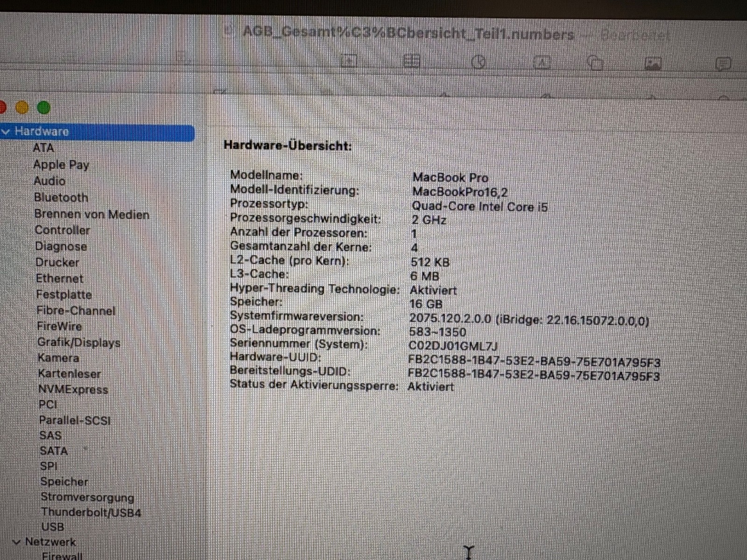The image size is (747, 560).
Task: Show Ethernet information
Action: pyautogui.click(x=59, y=279)
